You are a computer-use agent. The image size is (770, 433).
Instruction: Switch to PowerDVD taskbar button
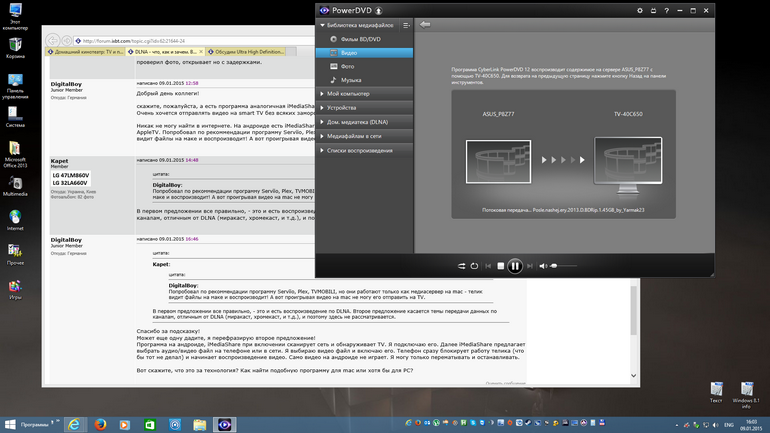(224, 425)
